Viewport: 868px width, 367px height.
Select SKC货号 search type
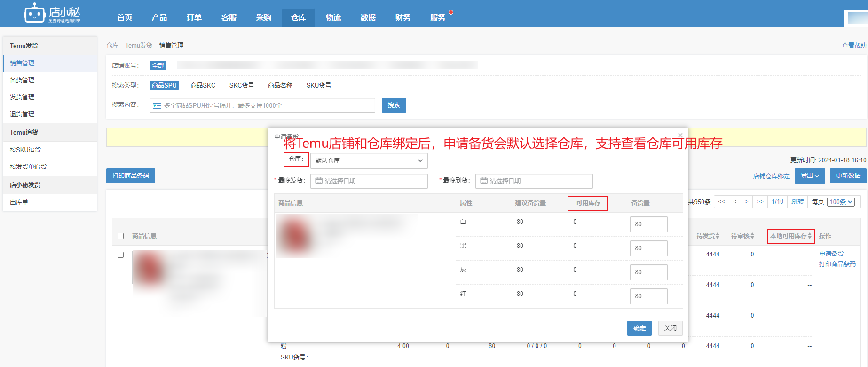point(242,85)
